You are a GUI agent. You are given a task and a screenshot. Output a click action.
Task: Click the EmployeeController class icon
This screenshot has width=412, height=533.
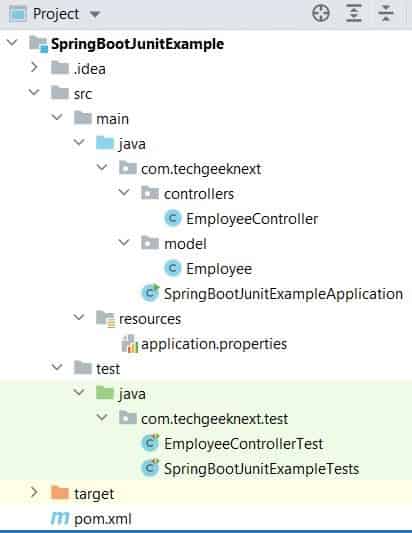click(173, 218)
